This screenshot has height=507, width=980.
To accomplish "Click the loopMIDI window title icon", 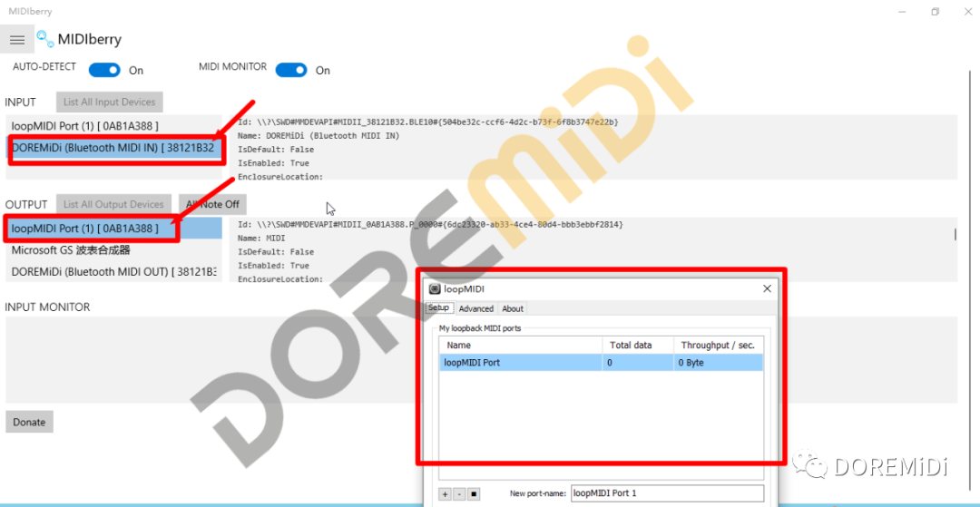I will click(x=435, y=289).
